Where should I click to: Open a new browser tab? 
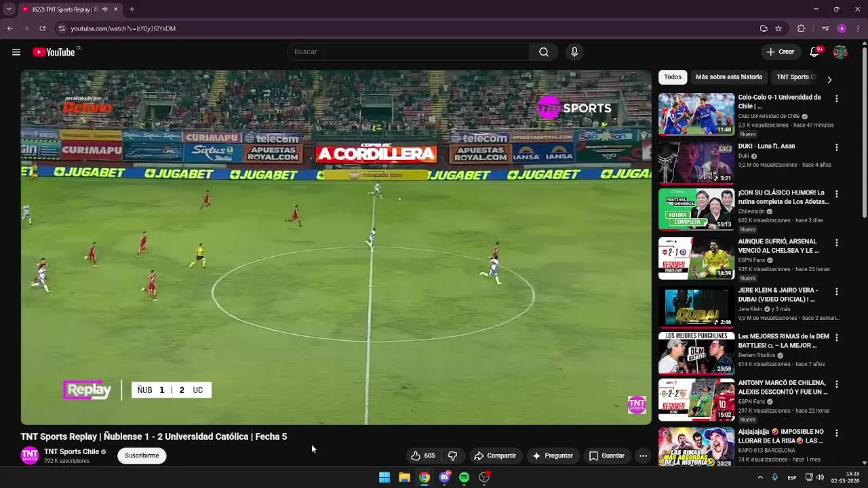tap(132, 9)
